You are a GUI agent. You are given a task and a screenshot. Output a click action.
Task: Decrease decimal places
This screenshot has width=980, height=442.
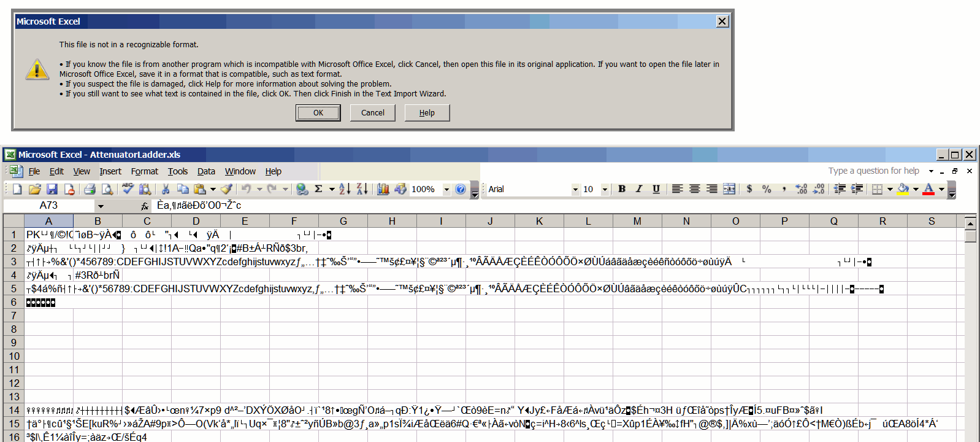click(x=819, y=189)
